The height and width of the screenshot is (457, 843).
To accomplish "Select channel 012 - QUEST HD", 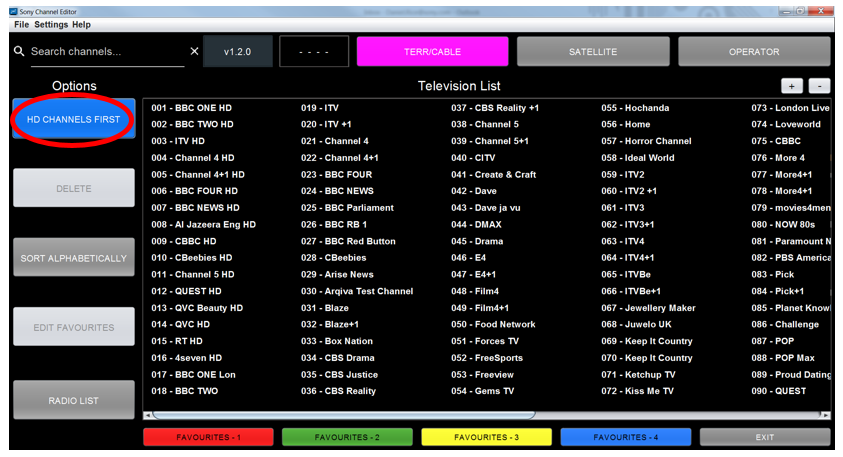I will click(186, 291).
